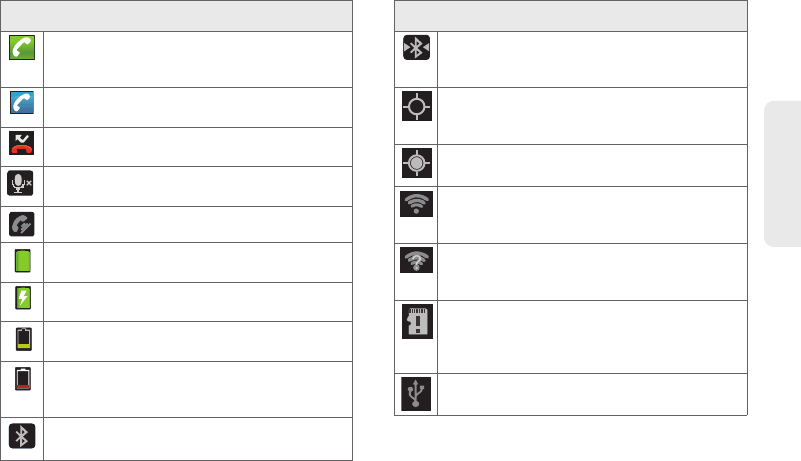Click the right table's gray header row
Screen dimensions: 801x461
[x=571, y=15]
